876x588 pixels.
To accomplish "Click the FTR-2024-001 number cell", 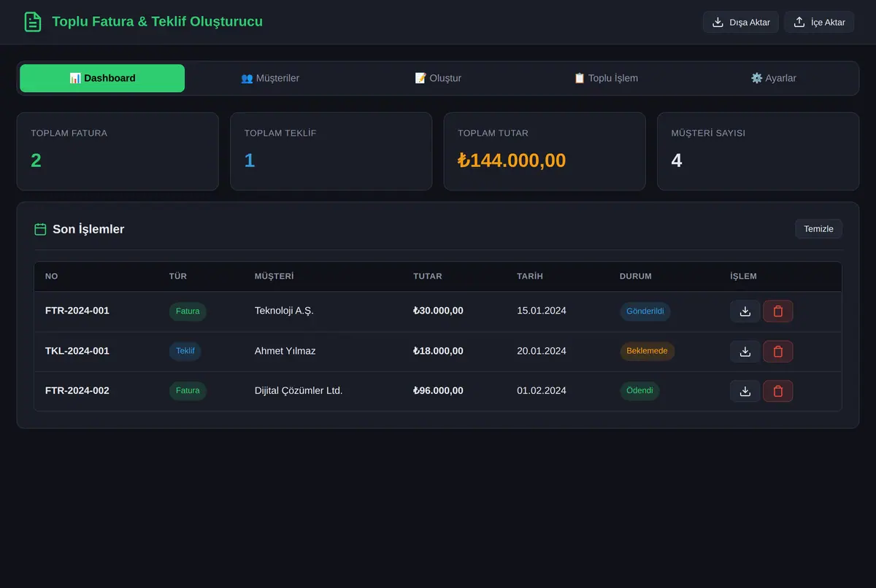I will [x=77, y=311].
